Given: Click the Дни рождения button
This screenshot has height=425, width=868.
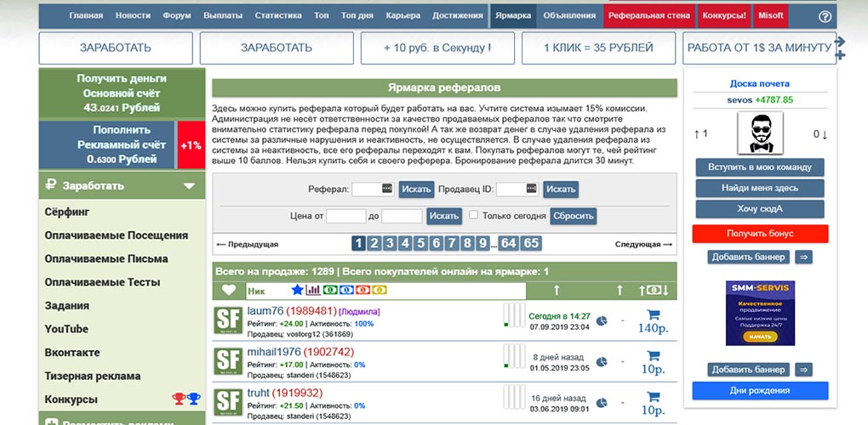Looking at the screenshot, I should click(x=760, y=391).
